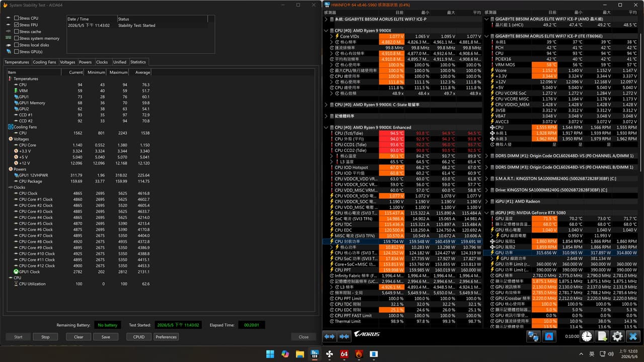Click HWiNFO expand-columns left-right arrows icon
The width and height of the screenshot is (644, 362).
coord(330,336)
